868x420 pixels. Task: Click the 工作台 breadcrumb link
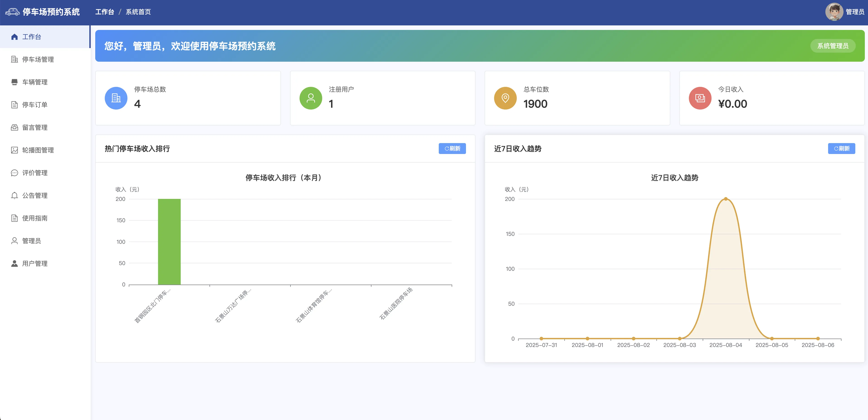tap(105, 12)
